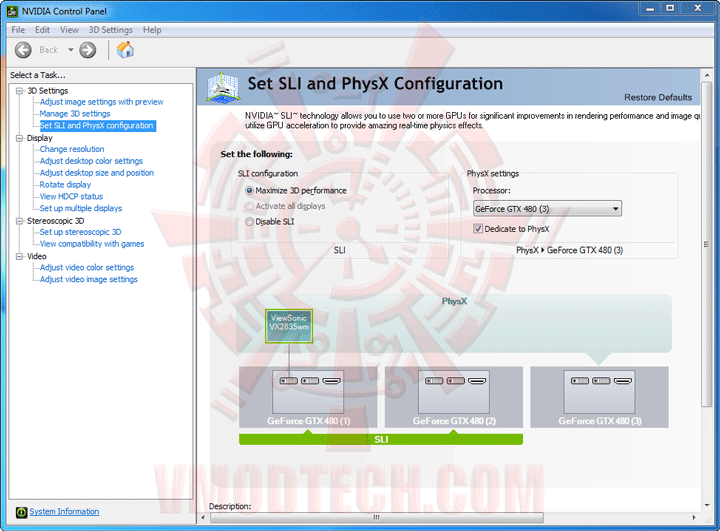Open the Edit menu
The height and width of the screenshot is (531, 720).
coord(42,30)
